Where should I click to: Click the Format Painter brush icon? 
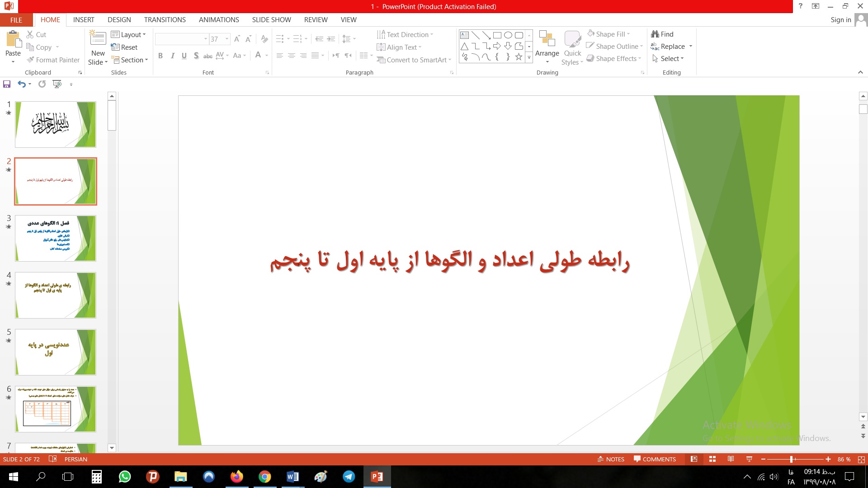point(30,60)
